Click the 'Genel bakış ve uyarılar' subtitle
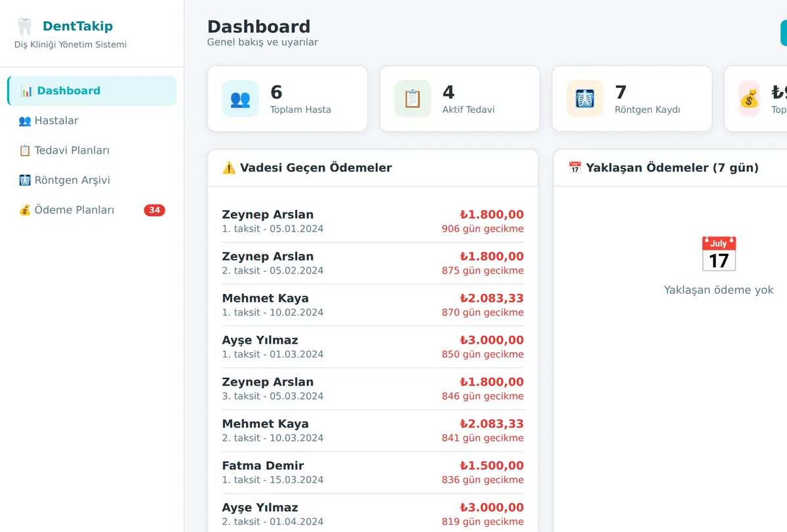 [x=263, y=43]
